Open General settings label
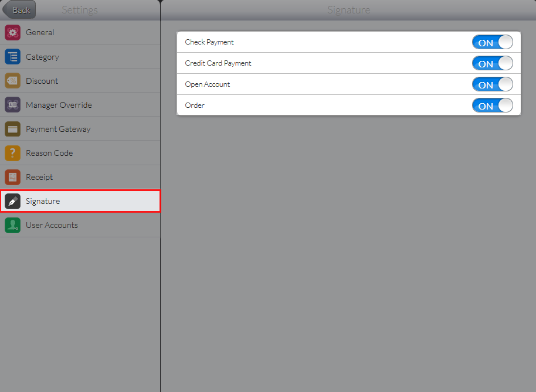The width and height of the screenshot is (536, 392). [40, 32]
